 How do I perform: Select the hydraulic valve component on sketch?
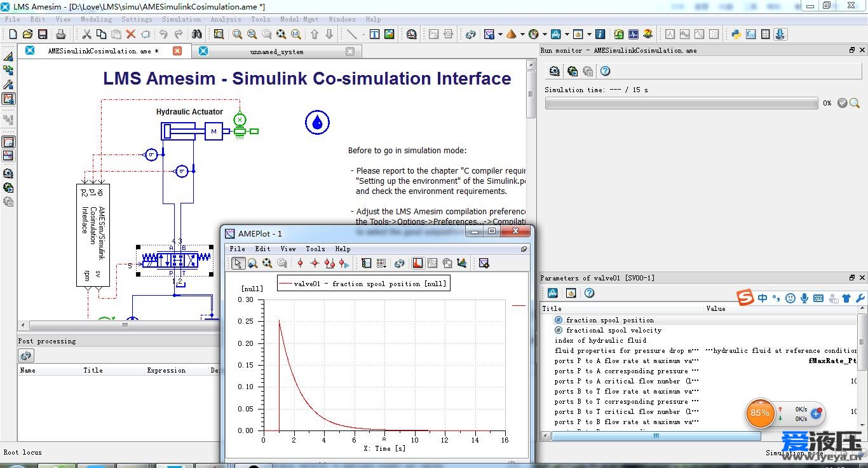coord(175,260)
